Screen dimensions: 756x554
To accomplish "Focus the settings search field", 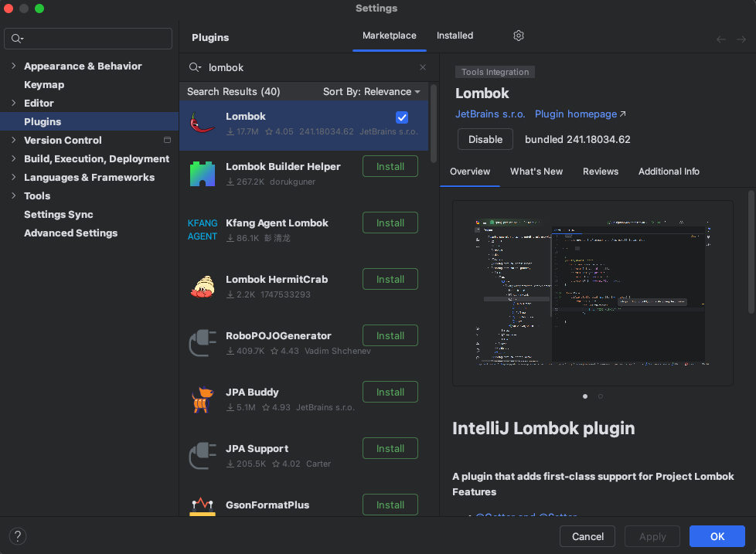I will pos(88,39).
